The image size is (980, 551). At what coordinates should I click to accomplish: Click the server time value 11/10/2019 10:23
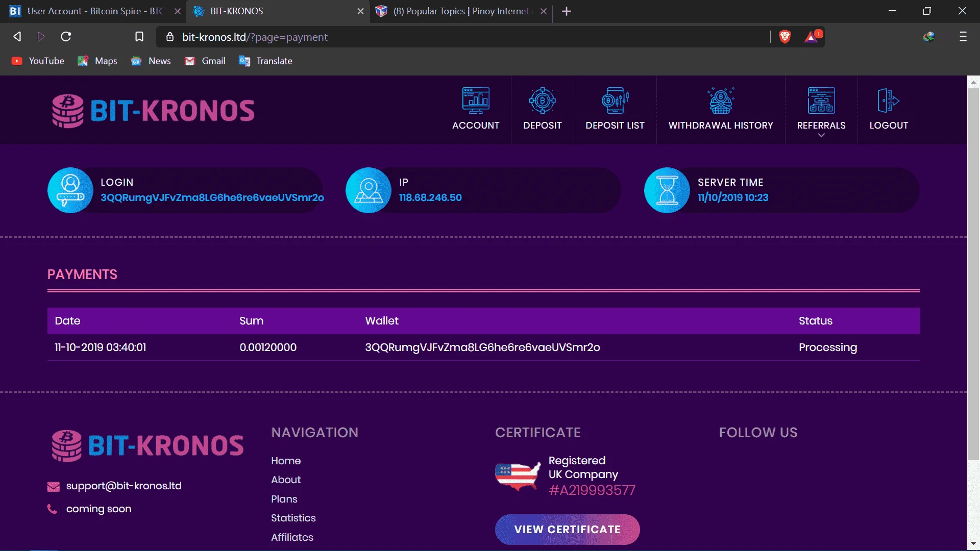(x=733, y=197)
